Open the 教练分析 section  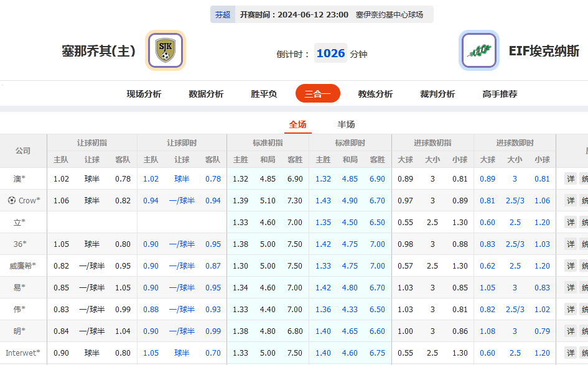[x=375, y=93]
